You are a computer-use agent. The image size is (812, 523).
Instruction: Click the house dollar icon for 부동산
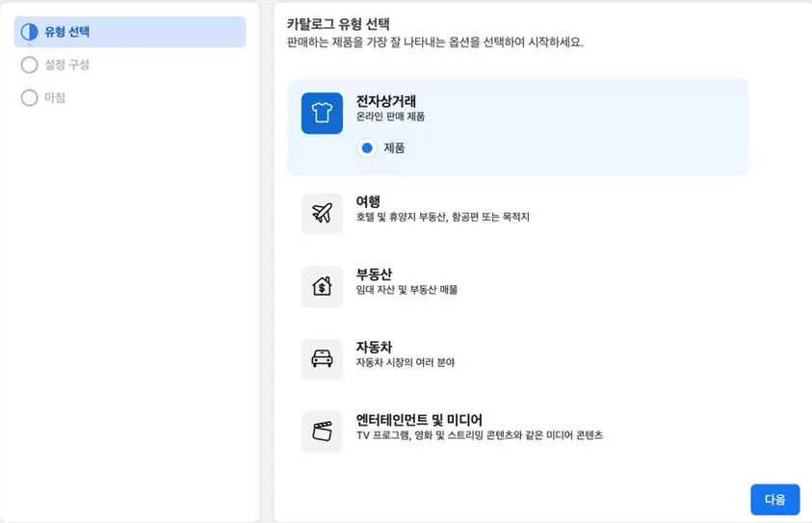click(322, 286)
